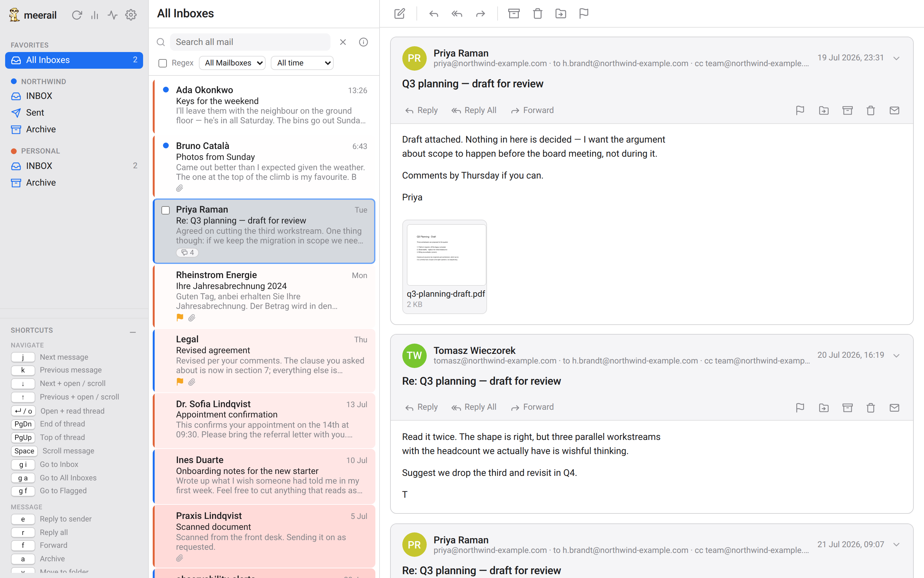Click the top toolbar Reply arrow icon
The image size is (924, 578).
[x=433, y=14]
